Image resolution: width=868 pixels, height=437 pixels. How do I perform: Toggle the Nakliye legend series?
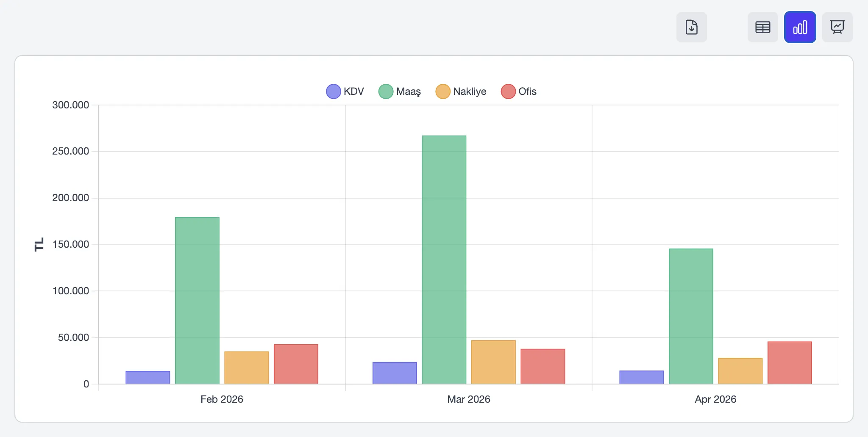coord(461,91)
